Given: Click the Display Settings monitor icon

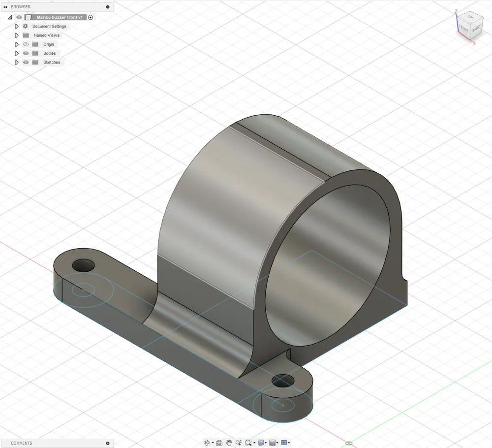Looking at the screenshot, I should (x=260, y=443).
